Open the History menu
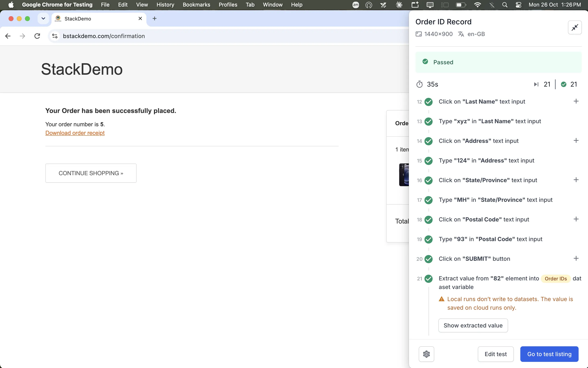Viewport: 588px width, 368px height. click(165, 5)
